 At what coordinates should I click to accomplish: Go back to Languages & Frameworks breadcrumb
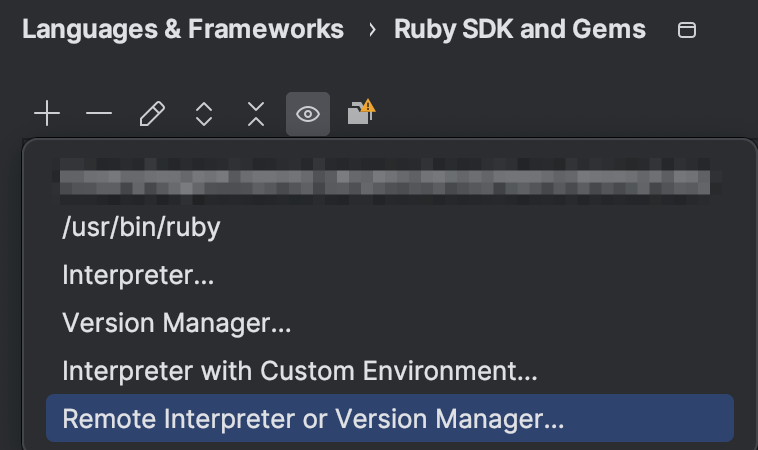click(183, 29)
